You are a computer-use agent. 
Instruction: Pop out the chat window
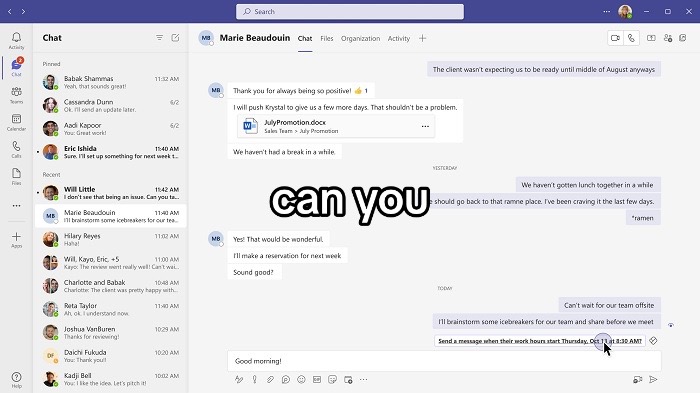[683, 38]
